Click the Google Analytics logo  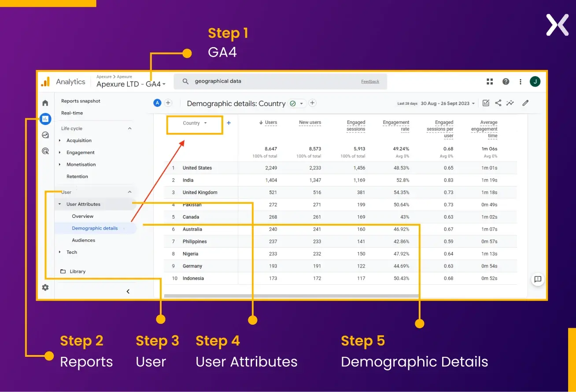tap(46, 81)
